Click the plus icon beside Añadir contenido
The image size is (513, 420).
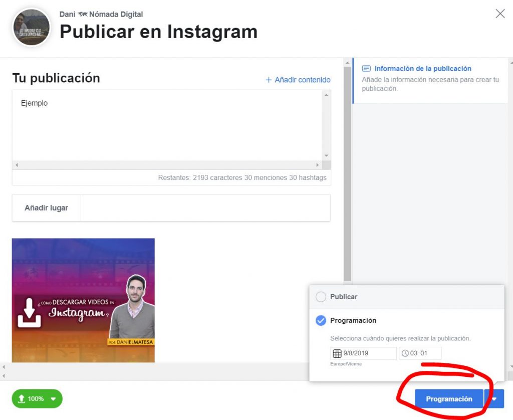pos(269,80)
